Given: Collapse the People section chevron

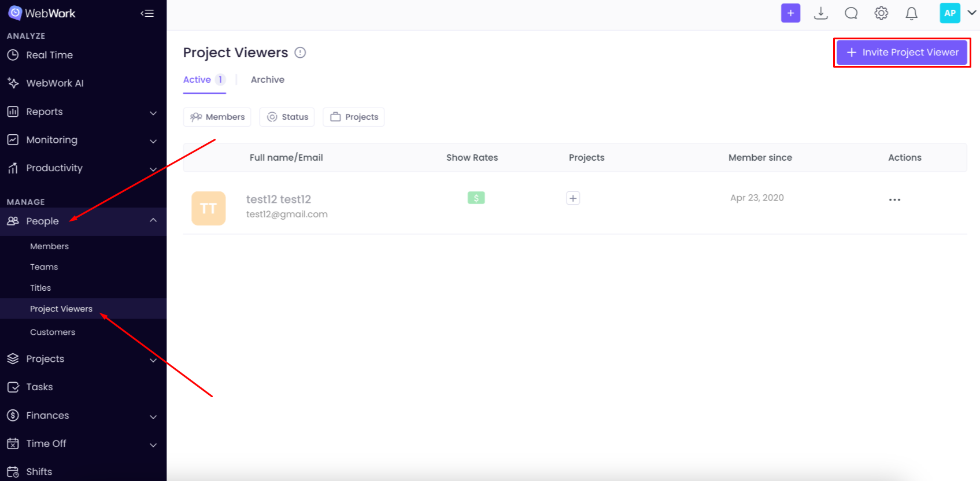Looking at the screenshot, I should click(x=153, y=220).
